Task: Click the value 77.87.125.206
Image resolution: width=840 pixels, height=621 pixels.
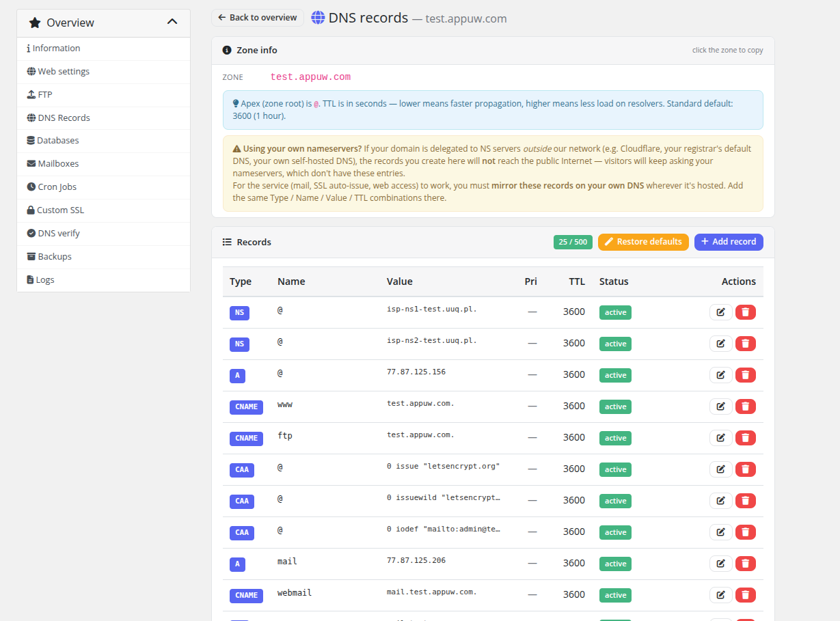Action: coord(416,560)
